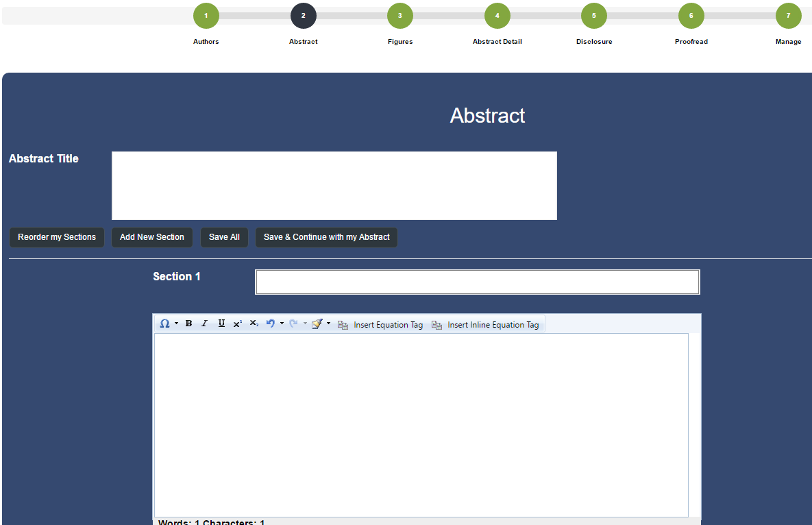The height and width of the screenshot is (525, 812).
Task: Apply subscript formatting
Action: click(254, 324)
